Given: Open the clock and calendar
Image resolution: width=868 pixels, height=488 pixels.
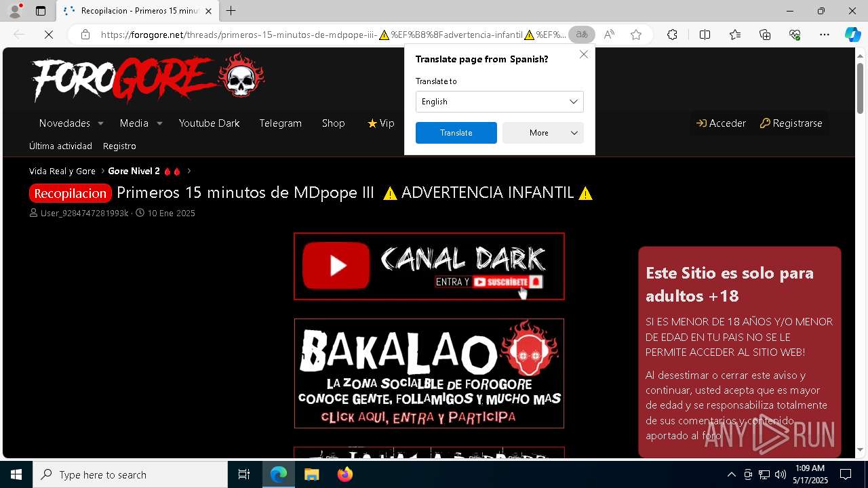Looking at the screenshot, I should click(810, 474).
